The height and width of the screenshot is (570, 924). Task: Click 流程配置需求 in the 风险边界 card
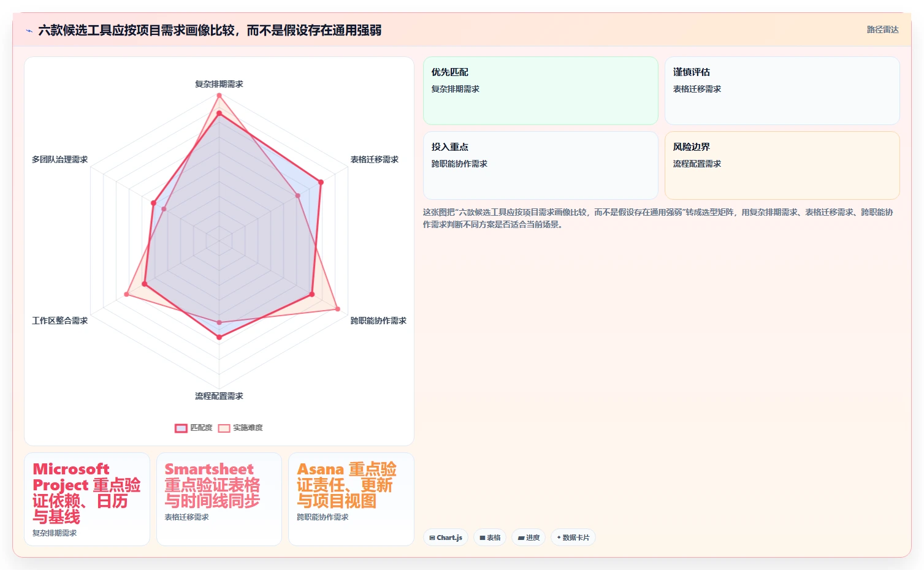tap(697, 164)
